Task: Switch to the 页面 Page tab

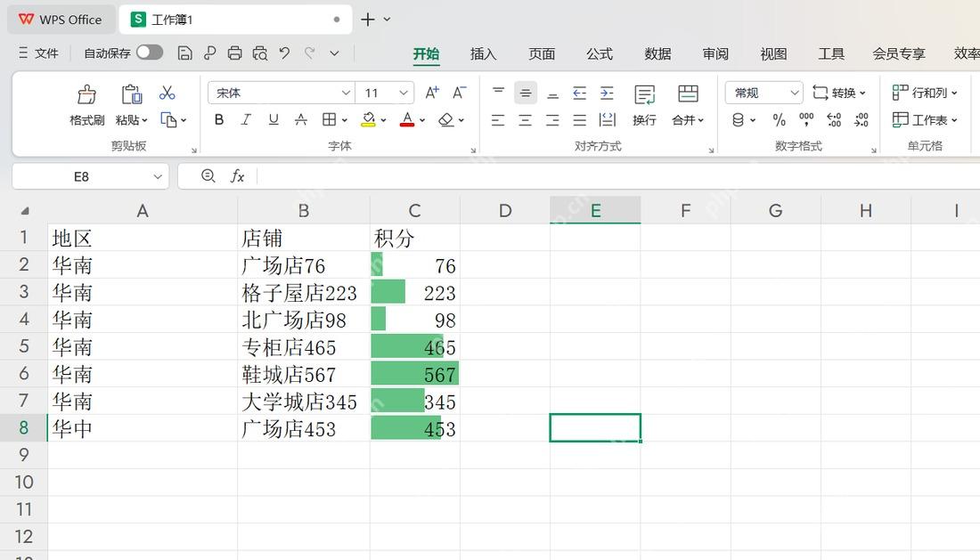Action: coord(542,53)
